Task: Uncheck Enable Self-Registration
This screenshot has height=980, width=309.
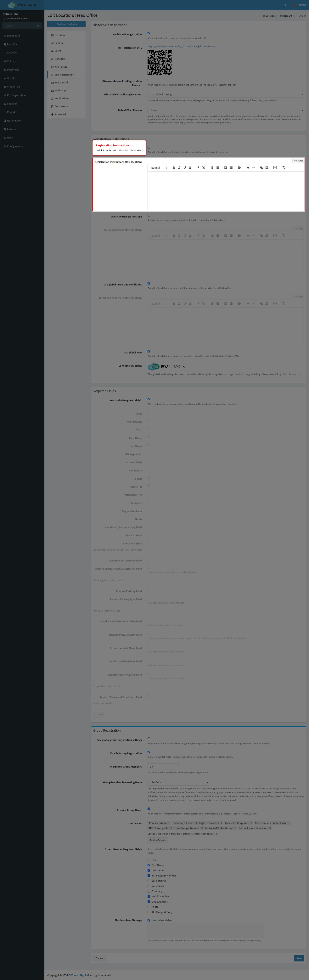Action: [149, 33]
